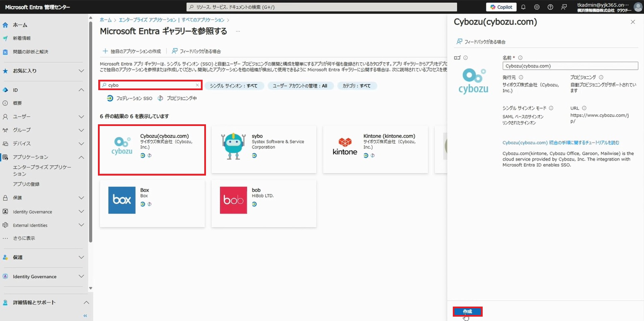Select the sybo app card
The height and width of the screenshot is (321, 644).
click(x=264, y=150)
